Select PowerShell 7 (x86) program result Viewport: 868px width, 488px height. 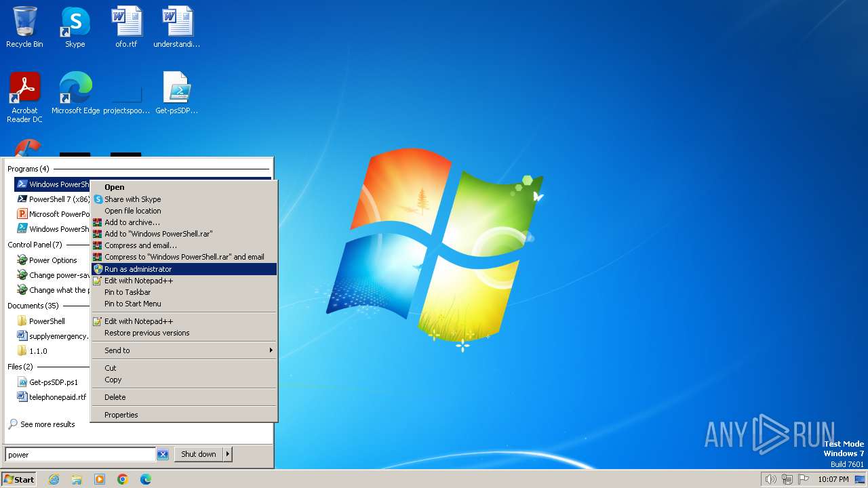(53, 199)
